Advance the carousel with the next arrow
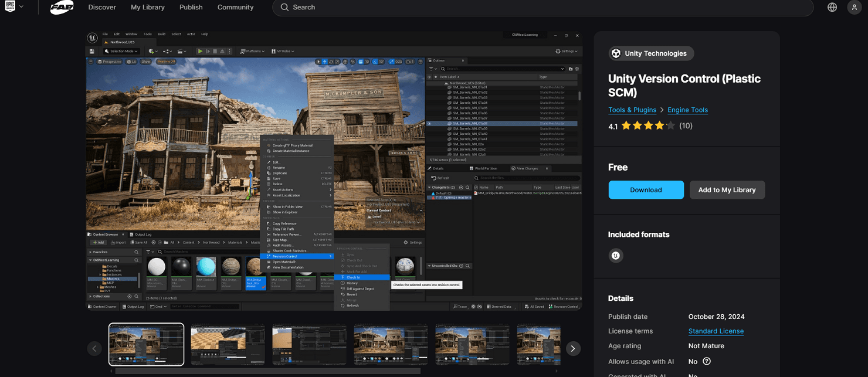 (x=573, y=348)
